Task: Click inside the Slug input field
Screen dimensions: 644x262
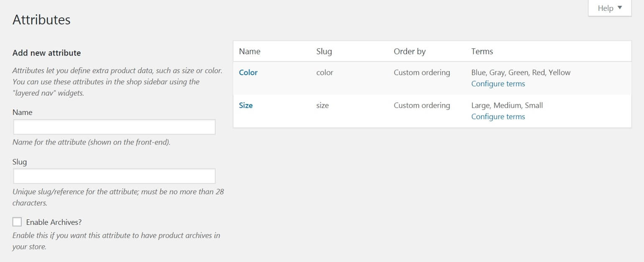Action: tap(114, 176)
